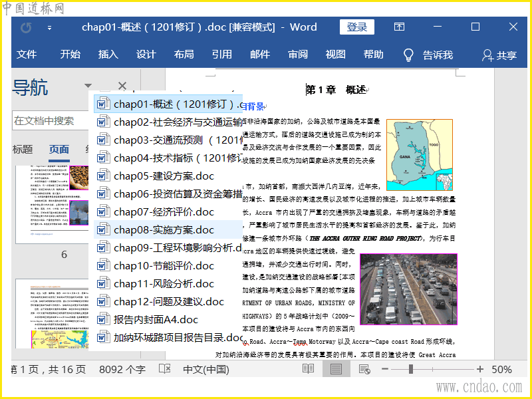Image resolution: width=532 pixels, height=399 pixels.
Task: Select the 标题 tab in navigation pane
Action: coord(23,149)
